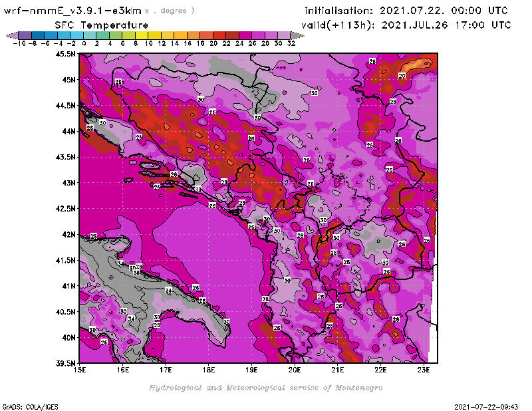Click the '17E' longitude label
Image resolution: width=532 pixels, height=411 pixels.
pos(166,370)
